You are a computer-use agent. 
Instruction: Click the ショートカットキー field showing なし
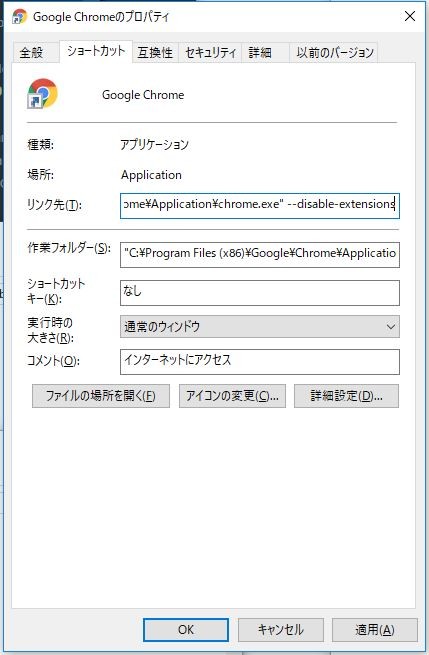click(x=260, y=292)
